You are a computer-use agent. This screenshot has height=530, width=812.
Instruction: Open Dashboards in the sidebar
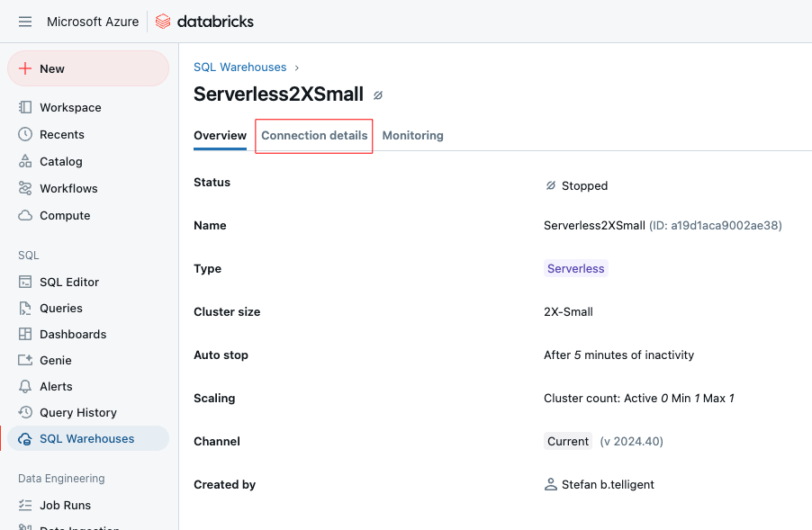click(x=72, y=334)
